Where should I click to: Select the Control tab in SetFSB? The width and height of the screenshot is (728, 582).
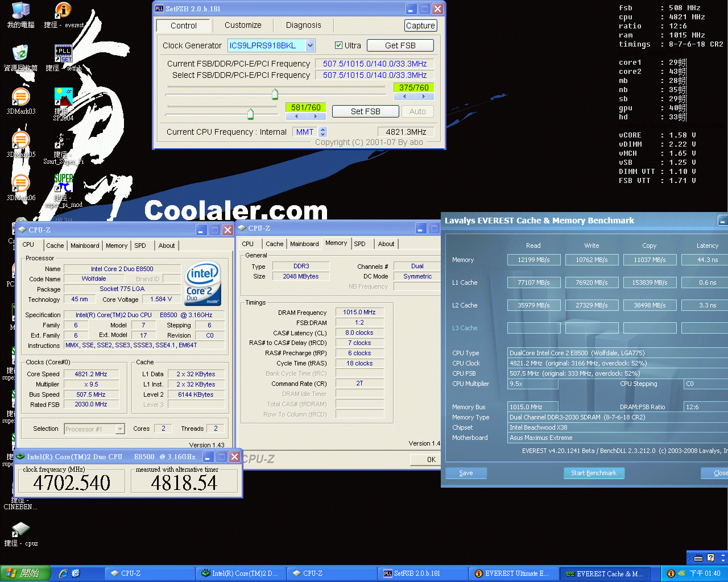point(184,26)
